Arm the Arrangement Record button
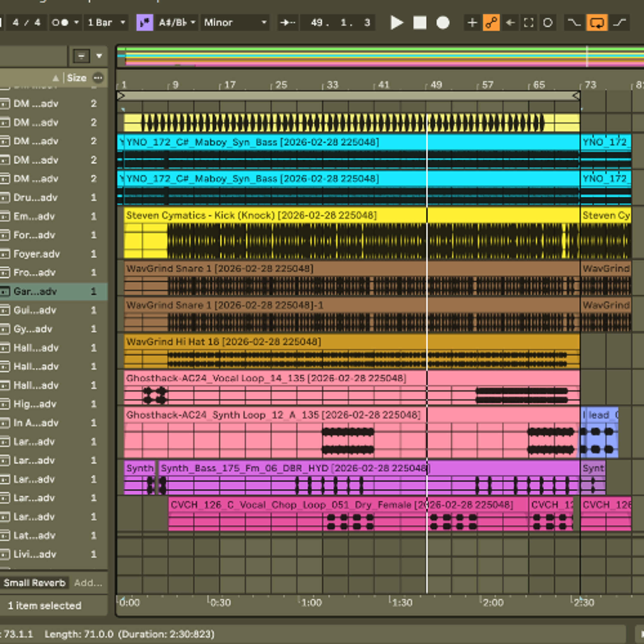This screenshot has width=644, height=644. pyautogui.click(x=443, y=23)
